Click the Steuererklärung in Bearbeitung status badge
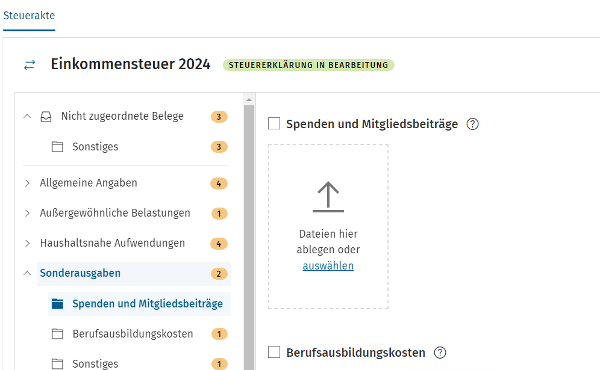Screen dimensions: 600x370 (308, 65)
